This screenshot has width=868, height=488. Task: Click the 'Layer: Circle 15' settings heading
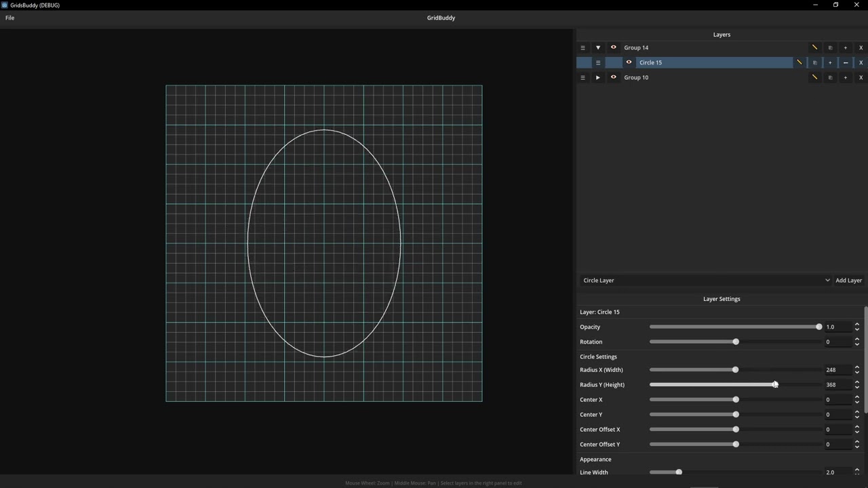599,312
